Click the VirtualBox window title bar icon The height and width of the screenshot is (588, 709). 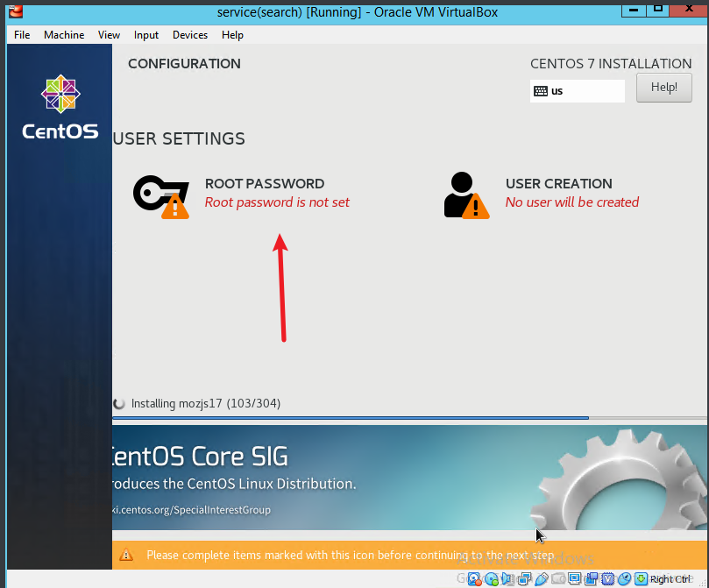(16, 11)
